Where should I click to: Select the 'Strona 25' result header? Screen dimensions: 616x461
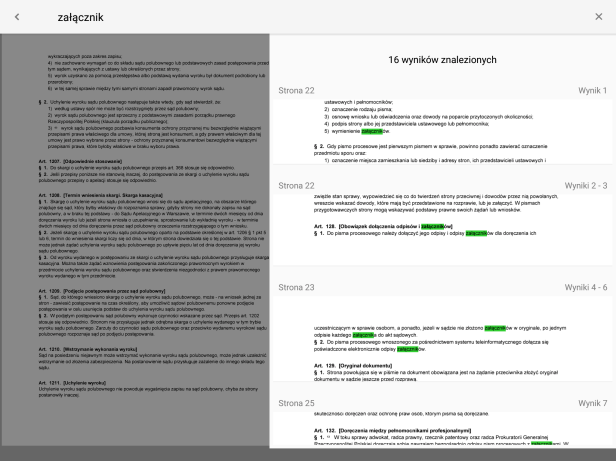(x=296, y=402)
